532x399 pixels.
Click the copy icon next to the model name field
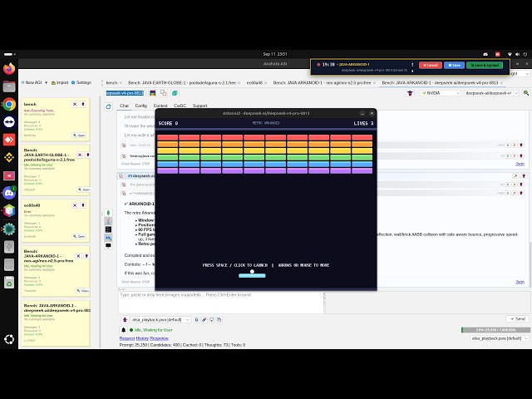pos(164,93)
